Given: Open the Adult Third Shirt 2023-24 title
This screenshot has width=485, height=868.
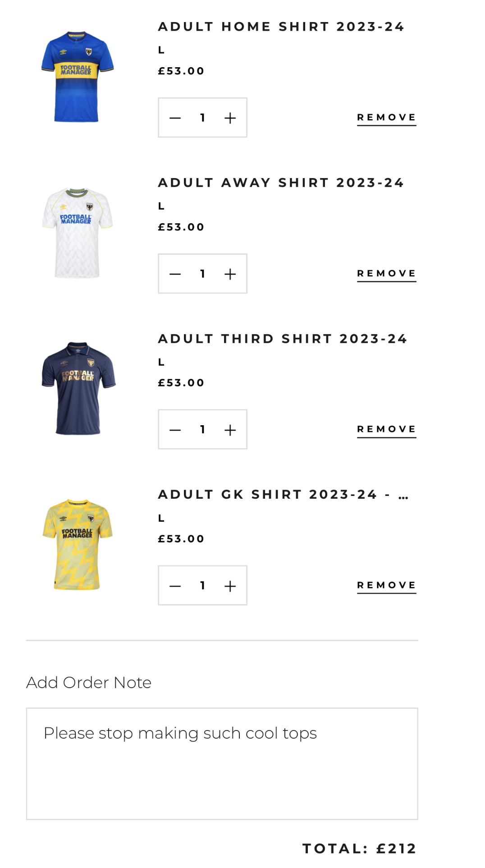Looking at the screenshot, I should pyautogui.click(x=283, y=339).
